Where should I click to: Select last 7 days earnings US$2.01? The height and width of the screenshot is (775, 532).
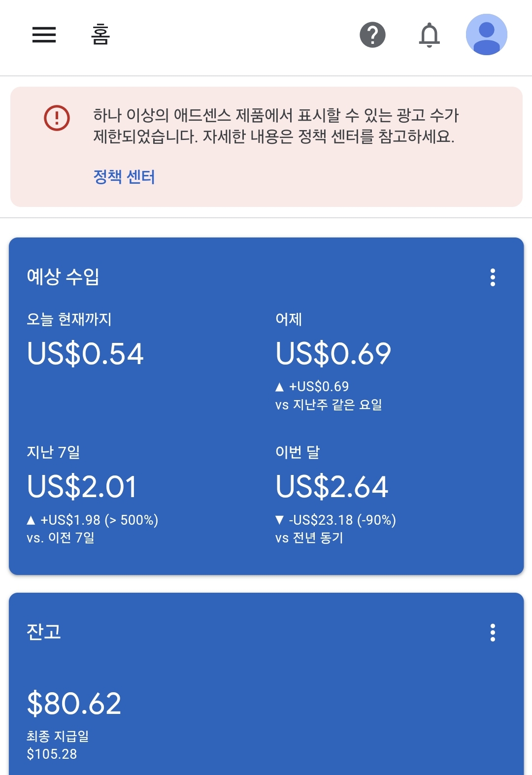click(82, 487)
